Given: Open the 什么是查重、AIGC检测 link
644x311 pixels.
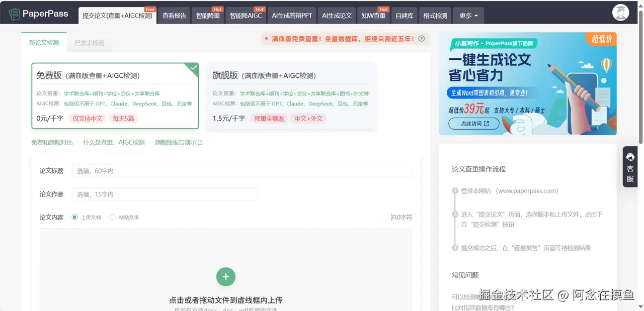Looking at the screenshot, I should tap(114, 143).
